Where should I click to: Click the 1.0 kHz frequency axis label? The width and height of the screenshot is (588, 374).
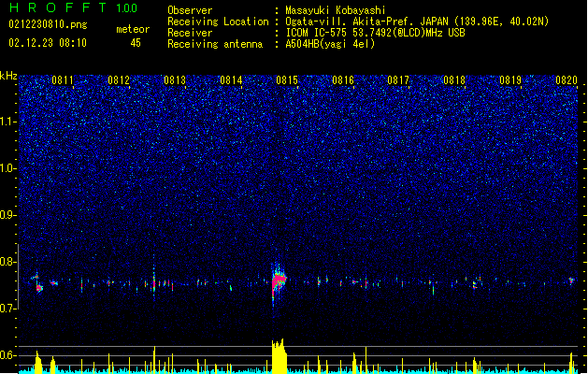(8, 168)
